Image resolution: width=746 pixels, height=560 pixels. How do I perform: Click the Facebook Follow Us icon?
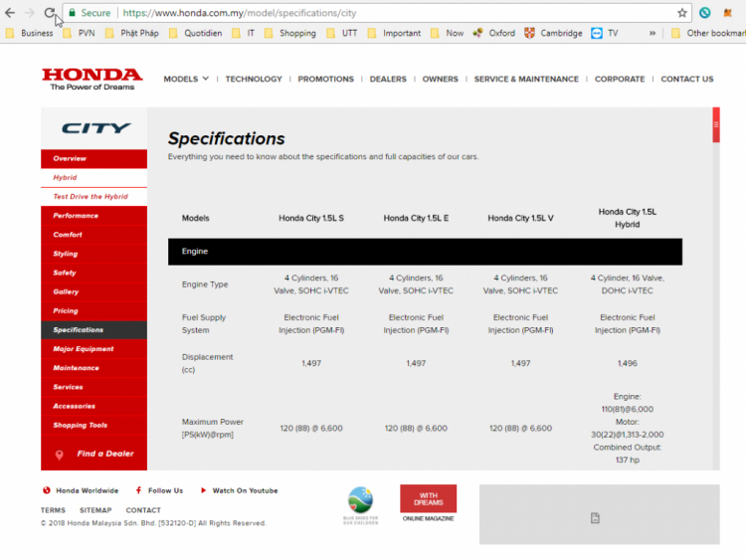(138, 490)
